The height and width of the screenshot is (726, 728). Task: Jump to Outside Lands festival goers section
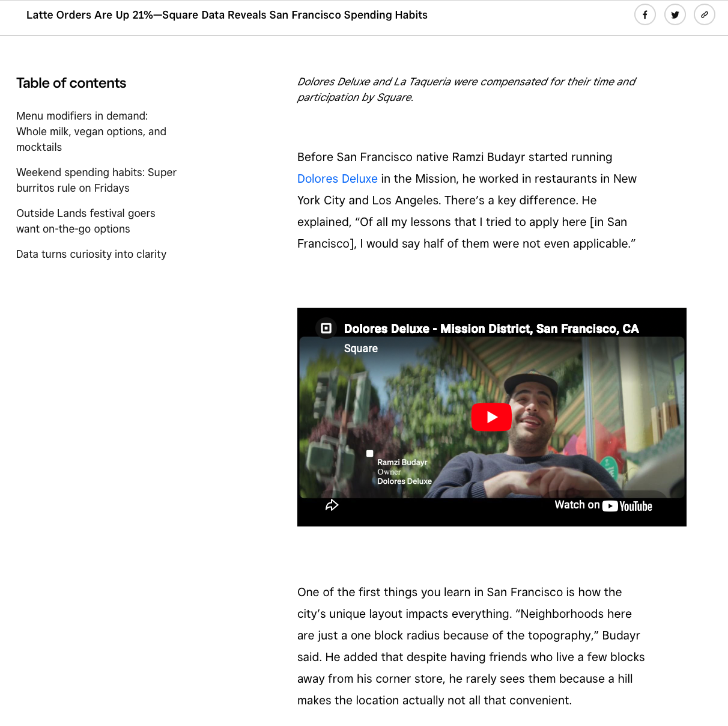point(86,221)
